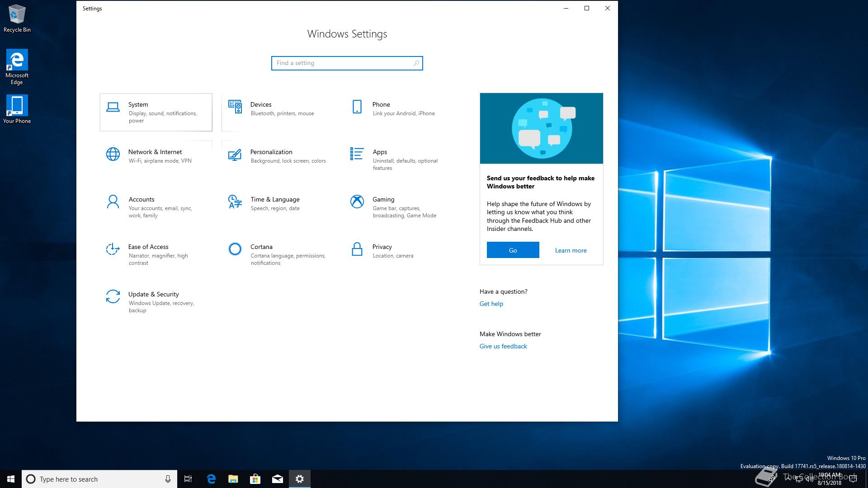Viewport: 868px width, 488px height.
Task: Open the Devices keyboard-and-speaker icon
Action: (235, 107)
